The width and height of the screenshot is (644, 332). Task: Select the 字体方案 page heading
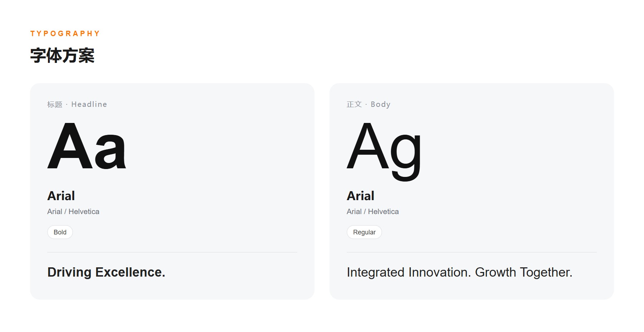[62, 56]
